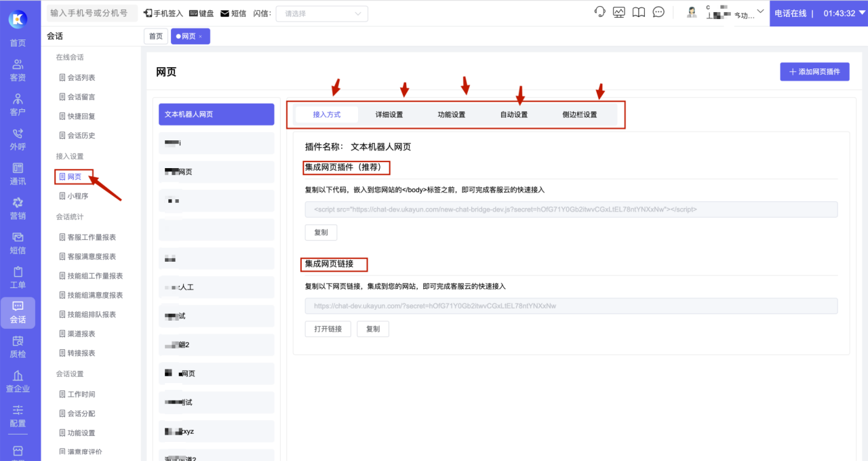The width and height of the screenshot is (868, 461).
Task: Click the monitor chart icon in the top bar
Action: click(x=618, y=12)
